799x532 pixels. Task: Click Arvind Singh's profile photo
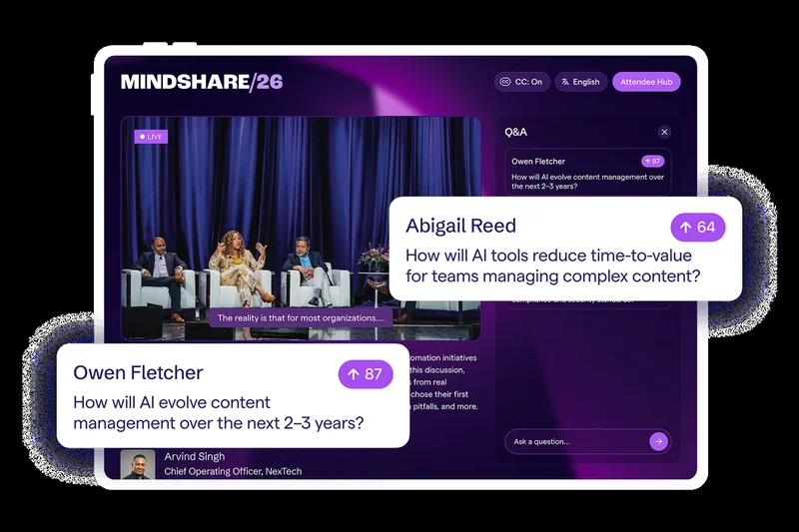point(138,464)
